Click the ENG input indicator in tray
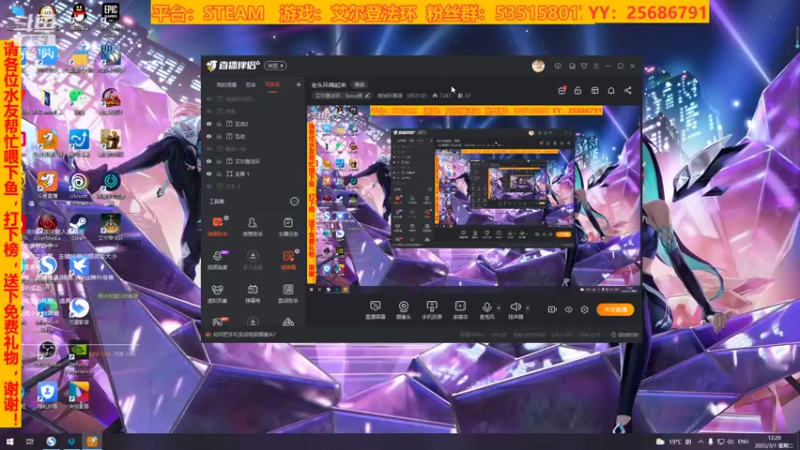800x450 pixels. coord(743,441)
